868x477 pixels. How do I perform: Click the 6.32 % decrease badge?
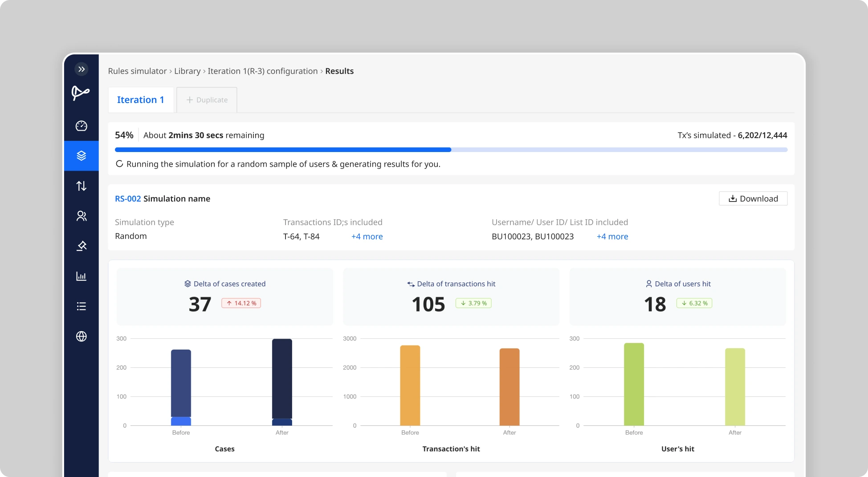(x=694, y=303)
